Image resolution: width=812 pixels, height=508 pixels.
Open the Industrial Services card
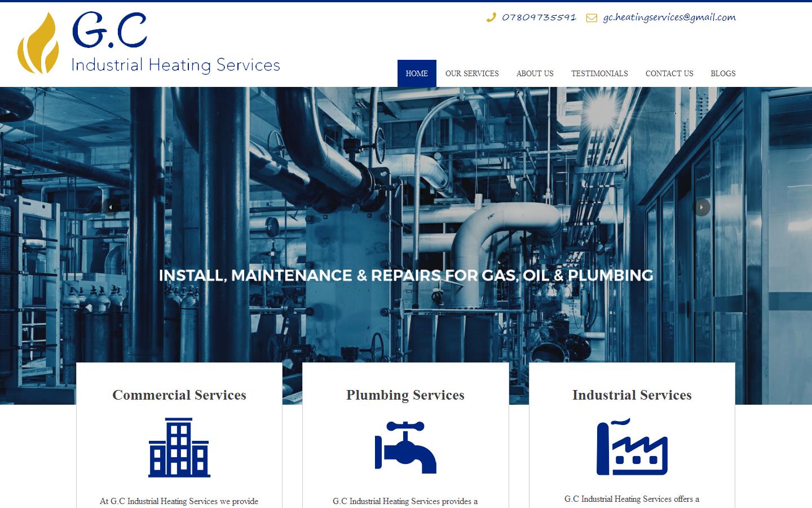coord(632,396)
